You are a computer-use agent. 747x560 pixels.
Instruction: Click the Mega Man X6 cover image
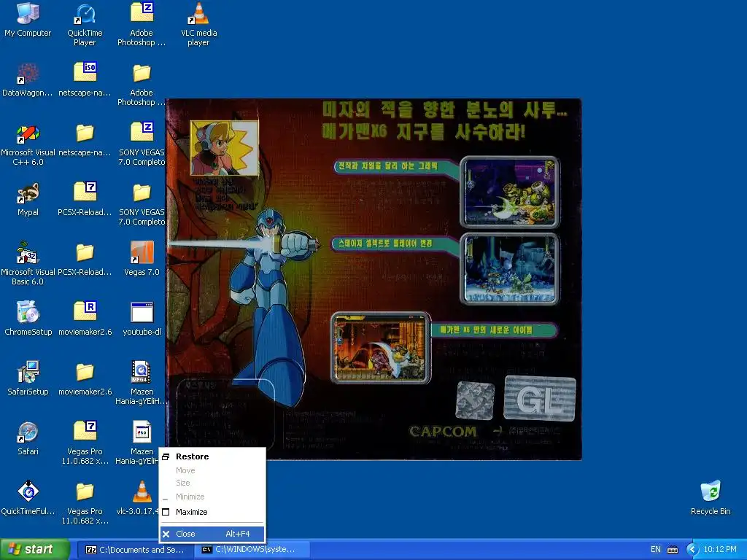374,279
